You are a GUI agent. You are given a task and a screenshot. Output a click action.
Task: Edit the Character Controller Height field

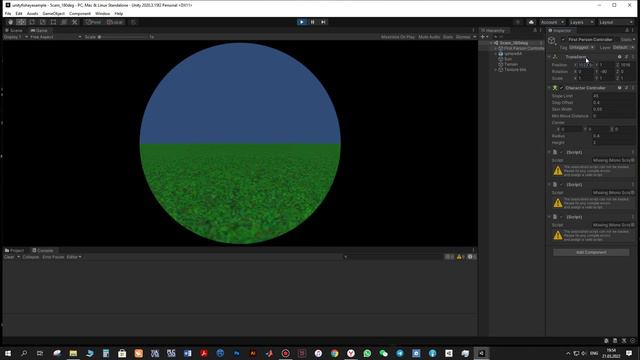[613, 142]
